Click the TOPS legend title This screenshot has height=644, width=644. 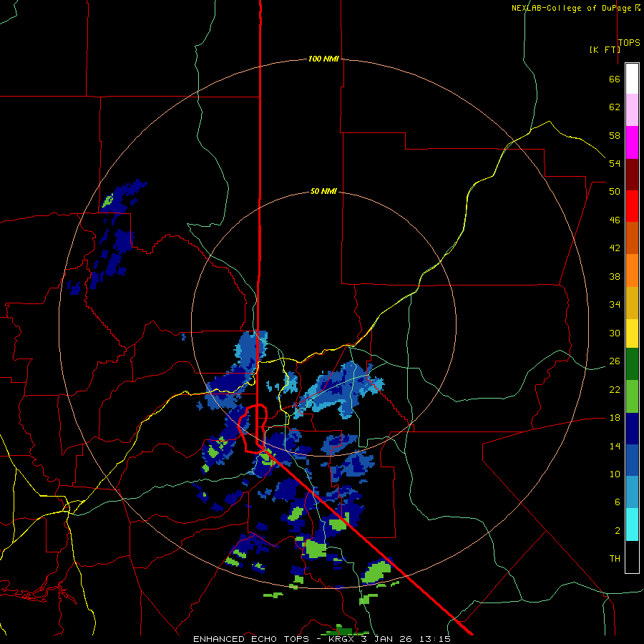pyautogui.click(x=629, y=42)
